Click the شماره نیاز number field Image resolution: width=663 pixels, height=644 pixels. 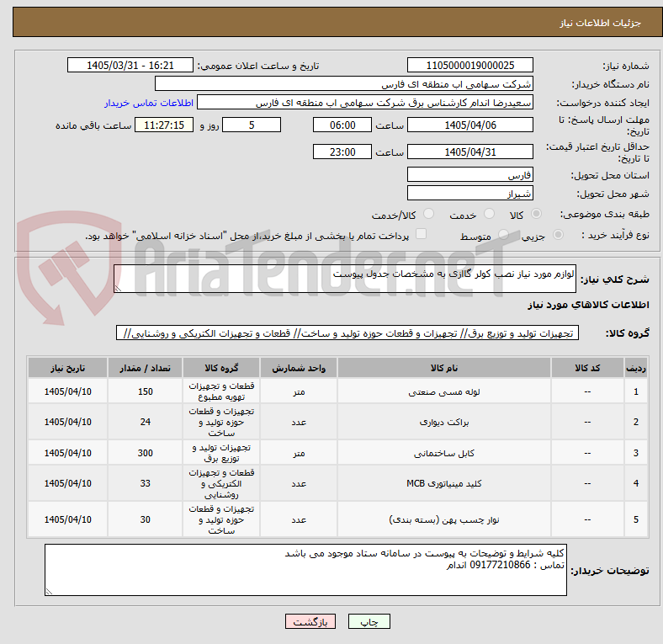pyautogui.click(x=469, y=65)
